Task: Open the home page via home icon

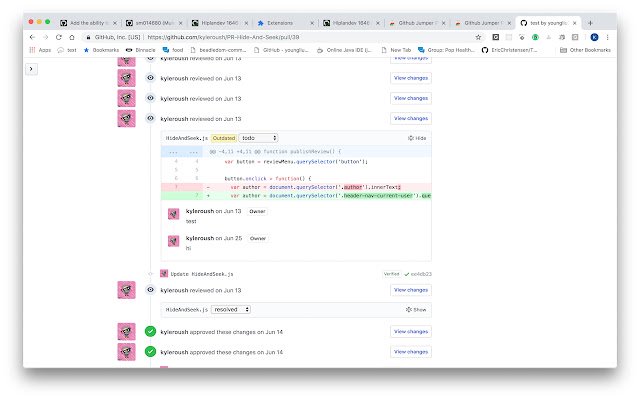Action: click(x=72, y=37)
